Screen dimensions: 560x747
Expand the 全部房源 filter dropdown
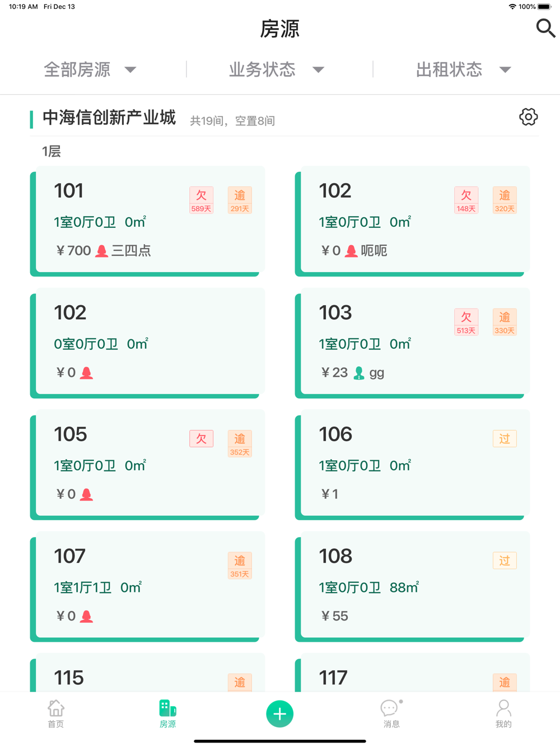click(x=90, y=69)
